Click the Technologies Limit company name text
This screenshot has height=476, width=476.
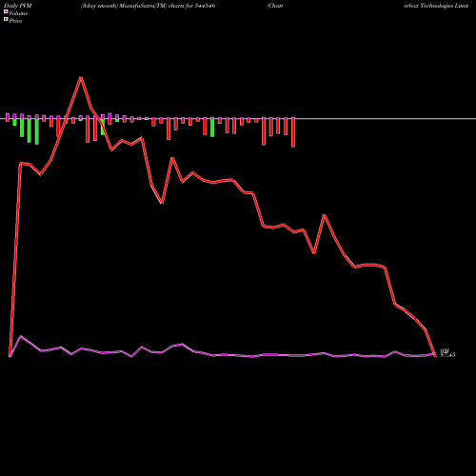click(445, 6)
